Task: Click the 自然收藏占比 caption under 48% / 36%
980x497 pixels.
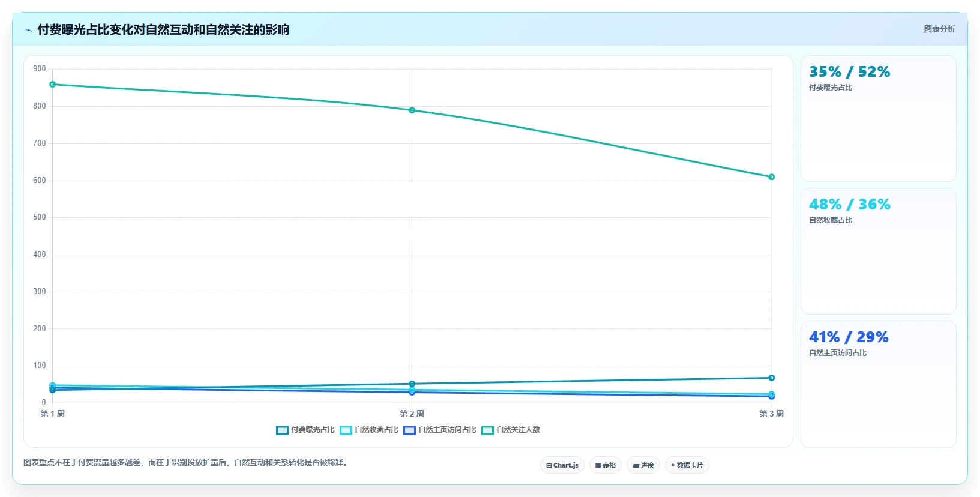Action: pyautogui.click(x=831, y=220)
